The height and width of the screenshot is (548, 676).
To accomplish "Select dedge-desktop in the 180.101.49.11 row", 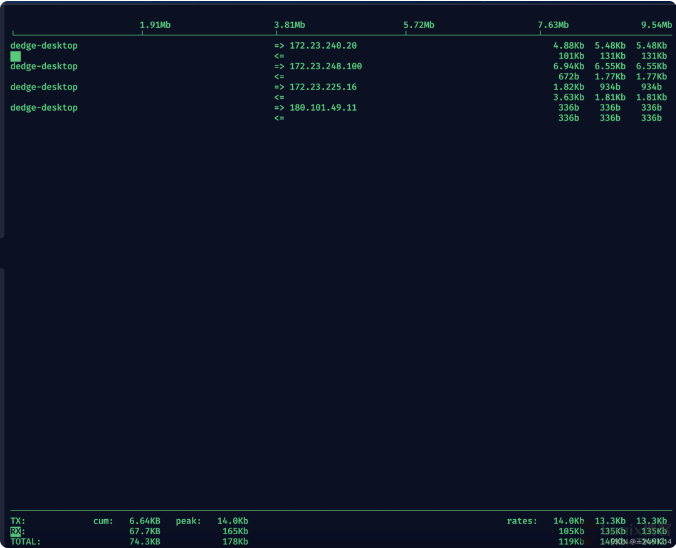I will pyautogui.click(x=44, y=108).
